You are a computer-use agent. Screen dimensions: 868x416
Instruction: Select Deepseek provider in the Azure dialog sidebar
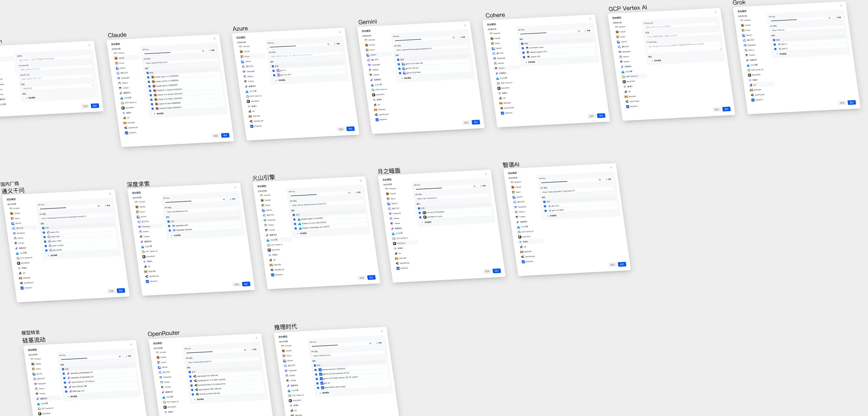tap(254, 72)
